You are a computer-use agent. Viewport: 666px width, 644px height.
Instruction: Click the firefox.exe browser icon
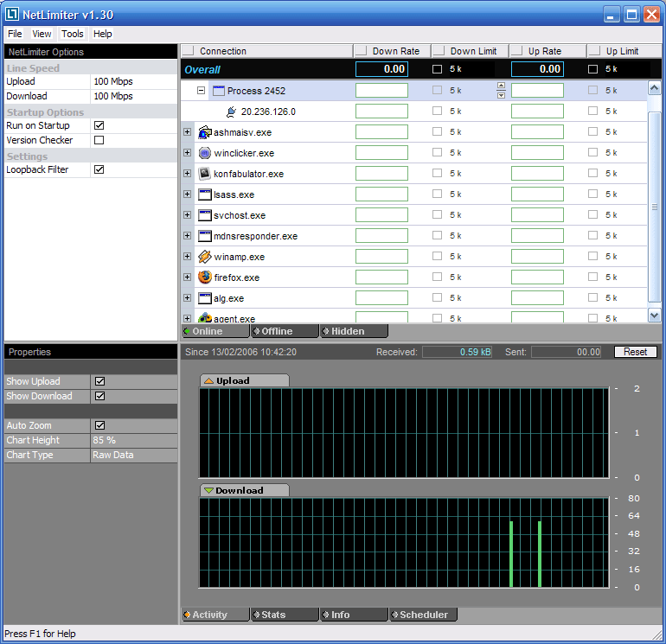[205, 277]
